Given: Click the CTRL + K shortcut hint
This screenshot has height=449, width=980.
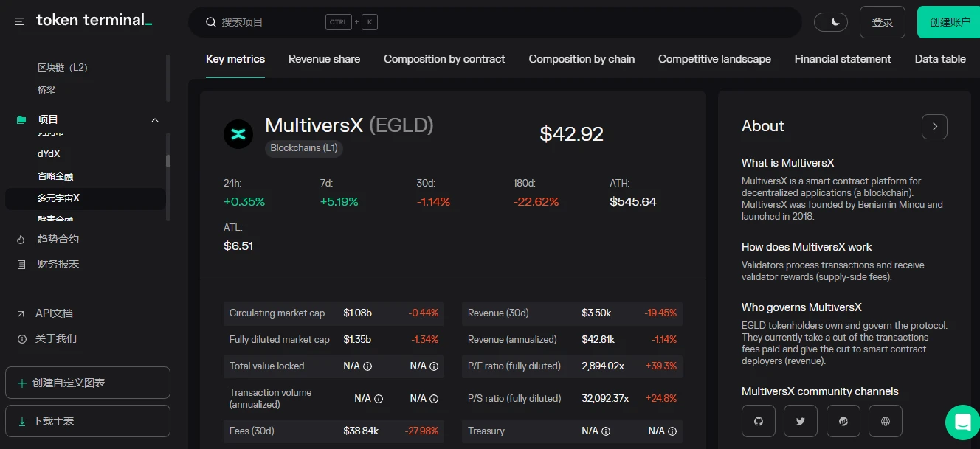Looking at the screenshot, I should point(351,22).
